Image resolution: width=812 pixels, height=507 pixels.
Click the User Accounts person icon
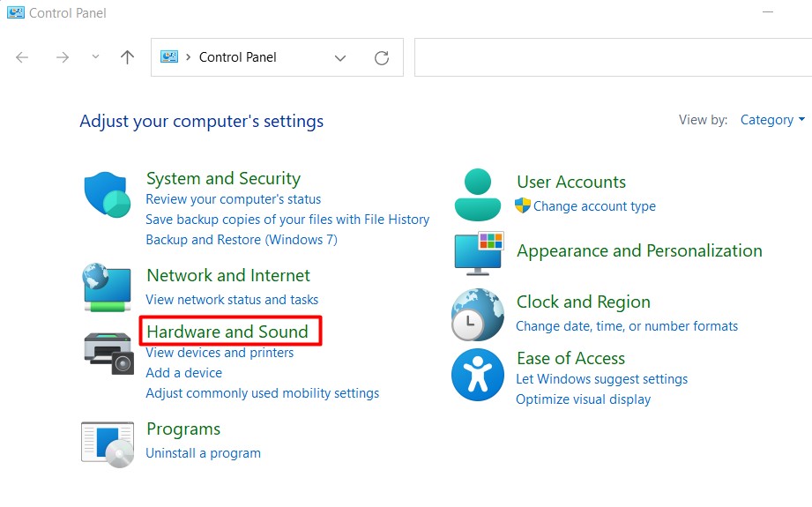pos(477,195)
